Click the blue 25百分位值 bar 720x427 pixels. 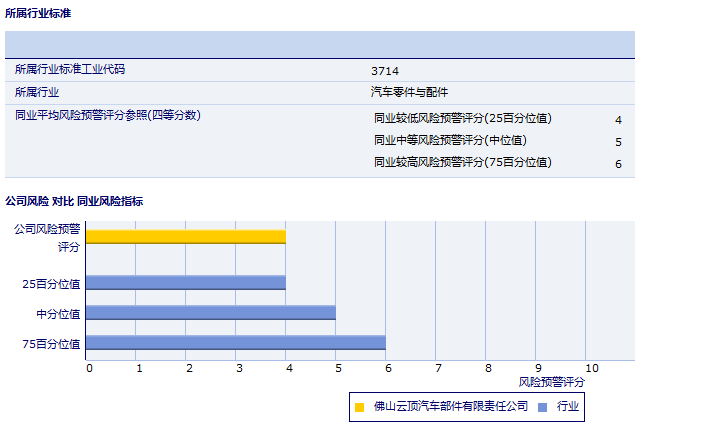coord(186,283)
